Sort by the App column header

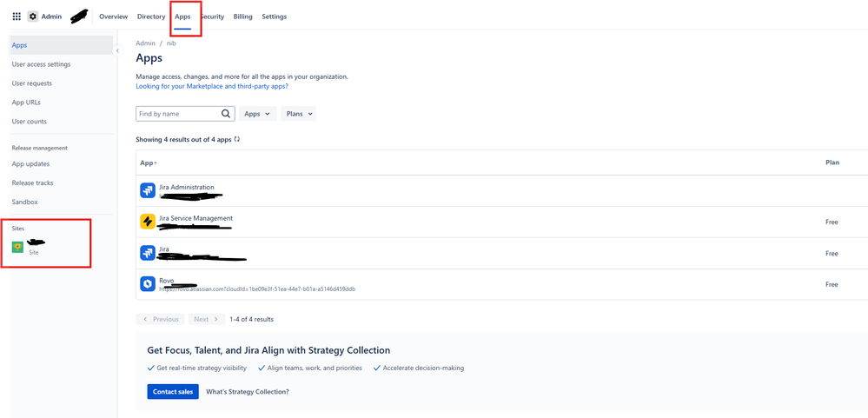[x=149, y=163]
